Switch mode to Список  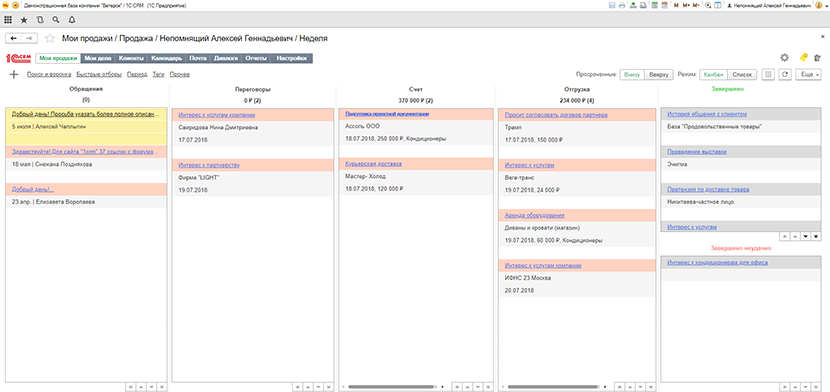point(742,75)
